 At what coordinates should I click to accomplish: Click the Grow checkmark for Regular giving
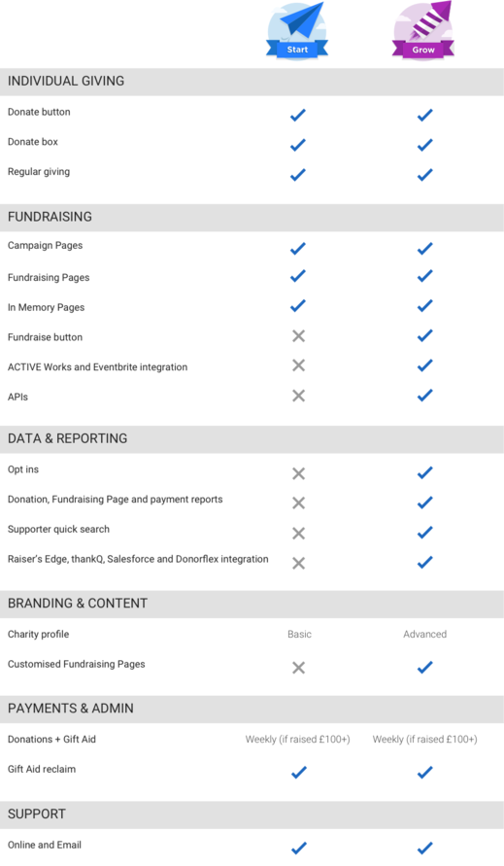[x=424, y=175]
